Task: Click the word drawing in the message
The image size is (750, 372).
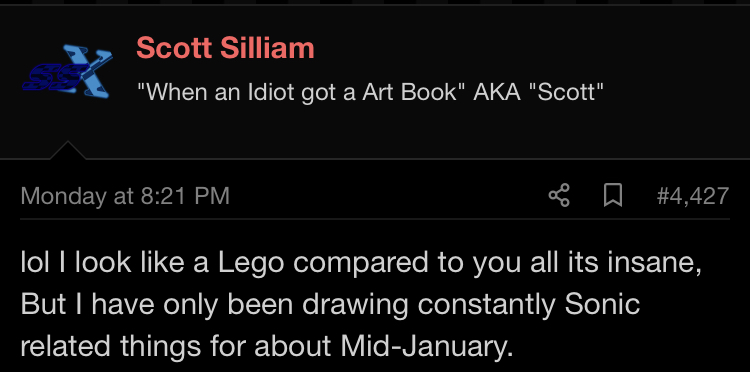Action: (x=355, y=305)
